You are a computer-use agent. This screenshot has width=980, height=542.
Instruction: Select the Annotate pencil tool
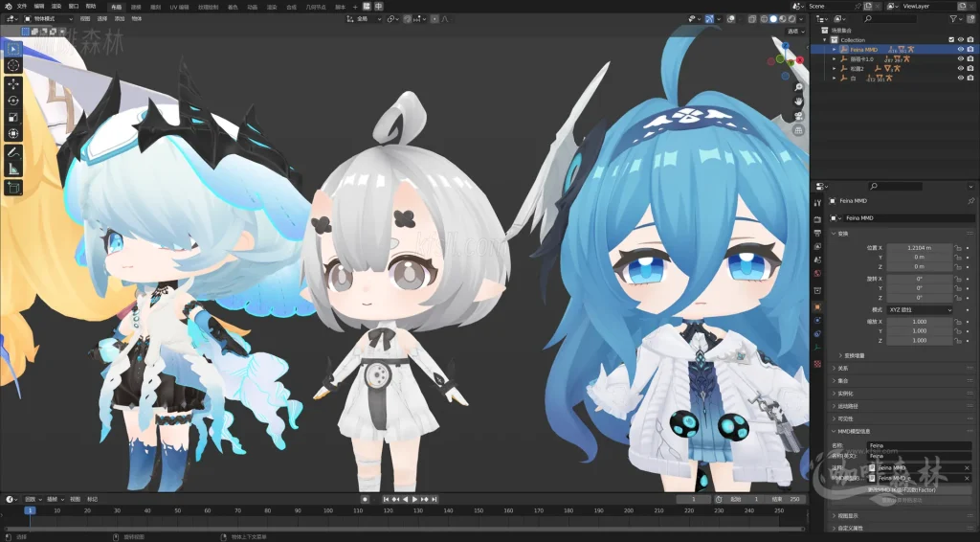point(13,152)
